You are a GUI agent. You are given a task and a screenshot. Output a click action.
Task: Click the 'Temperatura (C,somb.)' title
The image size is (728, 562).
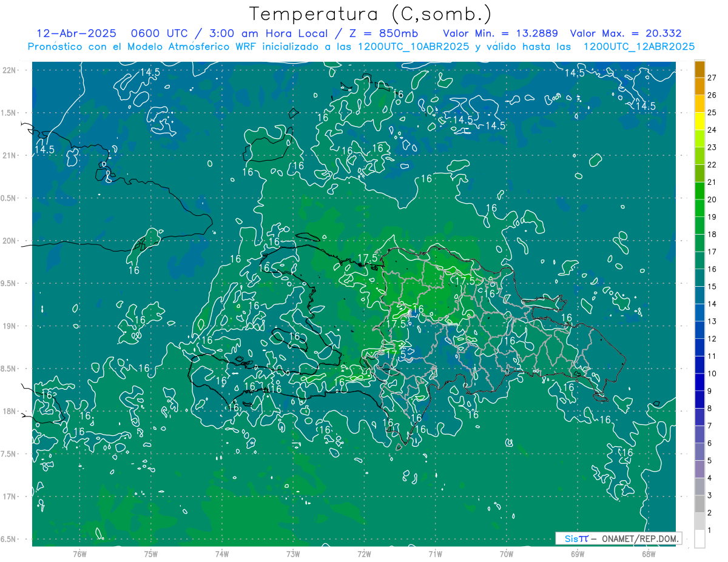[x=371, y=14]
